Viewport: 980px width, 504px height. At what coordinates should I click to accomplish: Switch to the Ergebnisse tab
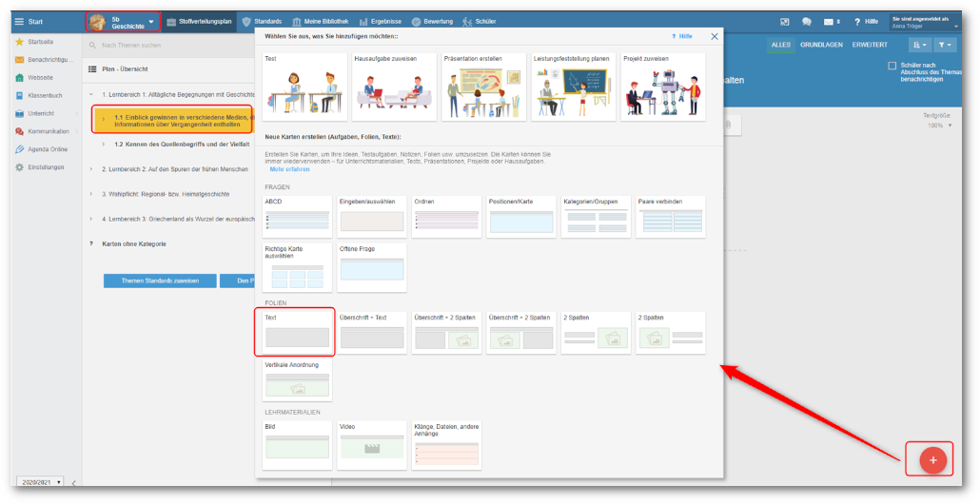[380, 22]
